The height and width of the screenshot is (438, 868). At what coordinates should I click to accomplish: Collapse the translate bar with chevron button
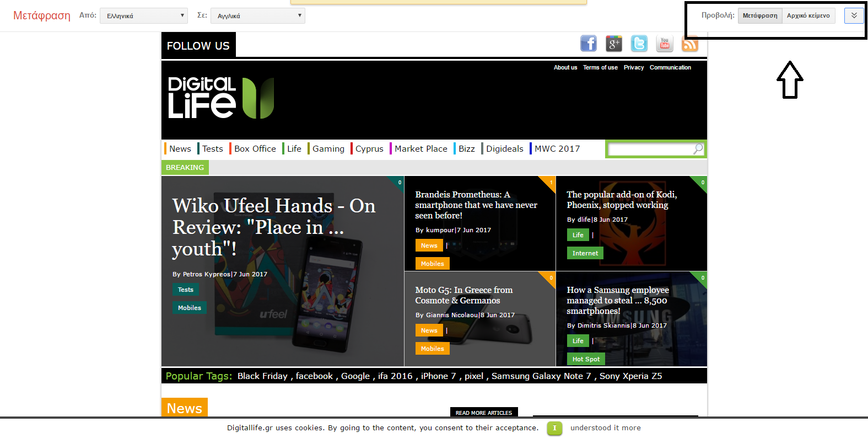click(854, 15)
